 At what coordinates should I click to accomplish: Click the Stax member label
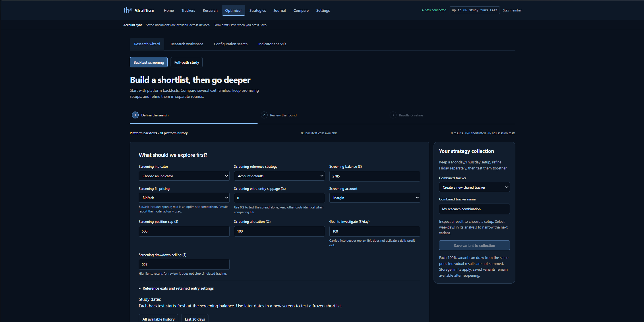tap(512, 10)
